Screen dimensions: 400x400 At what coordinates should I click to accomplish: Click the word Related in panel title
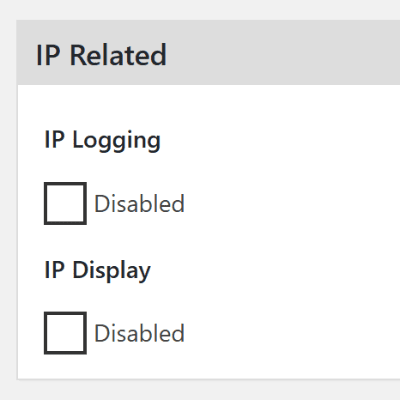[x=118, y=55]
